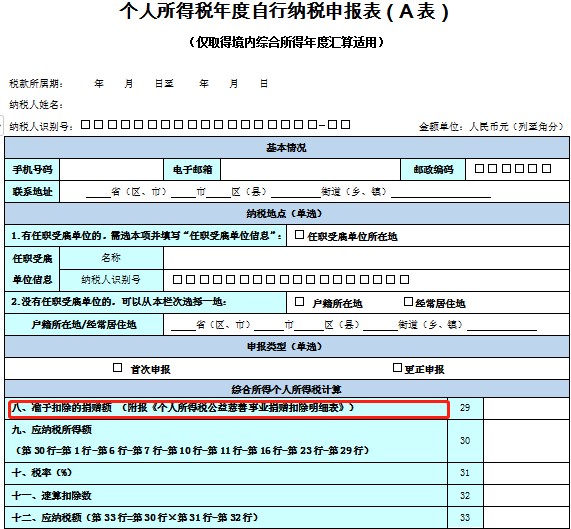Click the empty value cell for row 30
Screen dimensions: 571x529
[x=526, y=441]
